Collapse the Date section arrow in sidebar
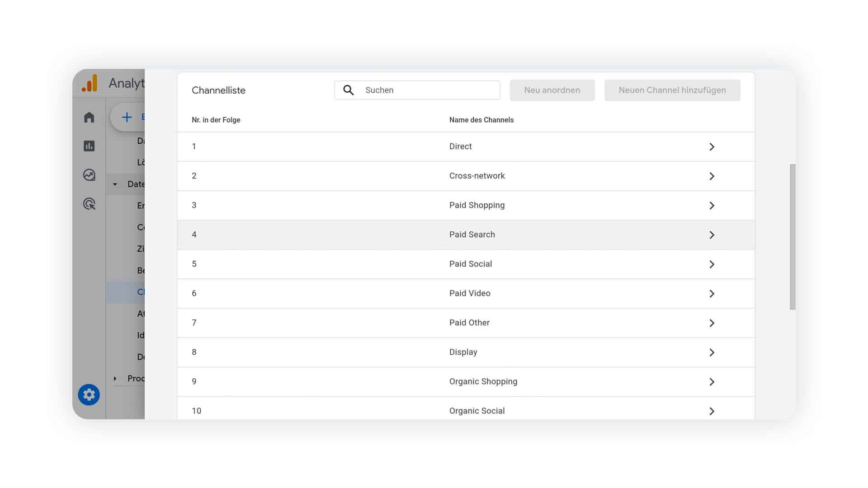This screenshot has height=488, width=868. pos(115,184)
